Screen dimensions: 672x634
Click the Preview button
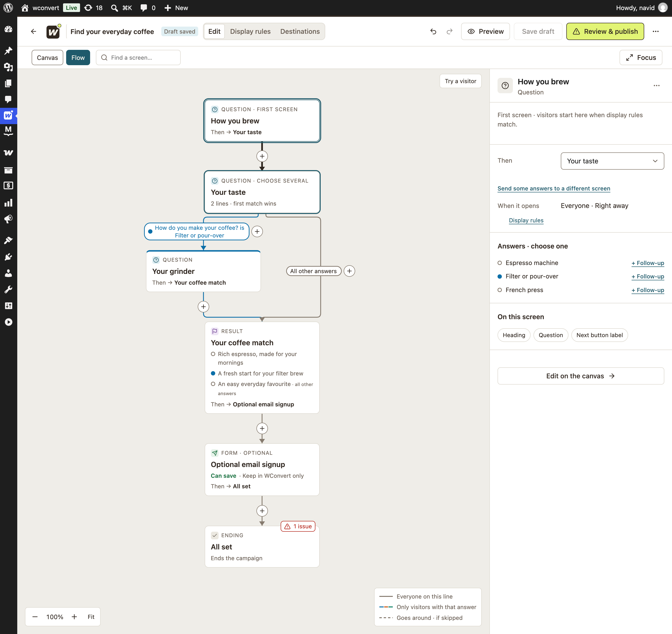click(485, 31)
